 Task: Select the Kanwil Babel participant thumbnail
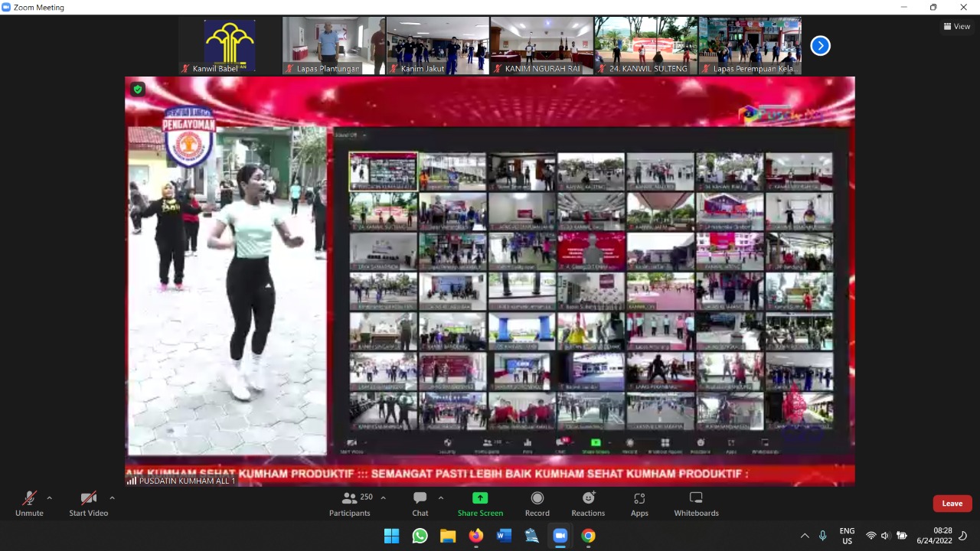click(x=230, y=46)
